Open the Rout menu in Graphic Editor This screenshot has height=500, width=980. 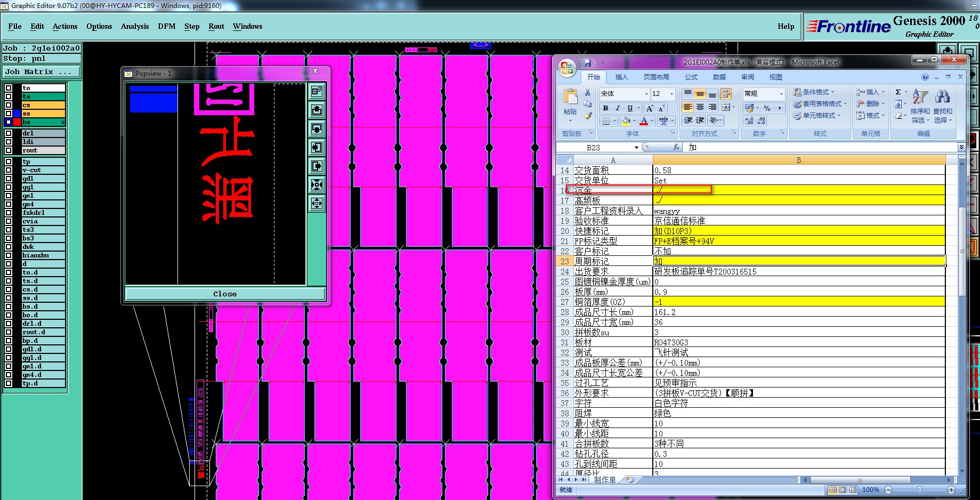pos(216,26)
